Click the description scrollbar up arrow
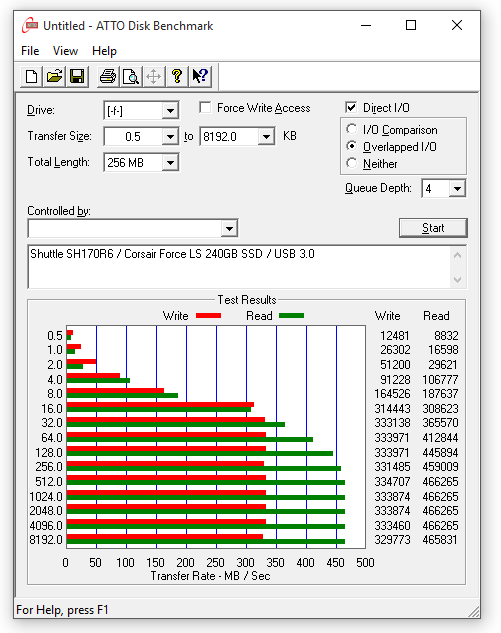 pyautogui.click(x=457, y=255)
